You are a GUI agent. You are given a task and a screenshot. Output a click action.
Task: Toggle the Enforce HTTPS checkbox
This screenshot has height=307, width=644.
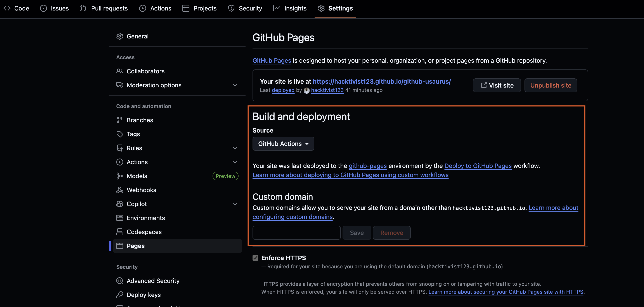pyautogui.click(x=255, y=258)
